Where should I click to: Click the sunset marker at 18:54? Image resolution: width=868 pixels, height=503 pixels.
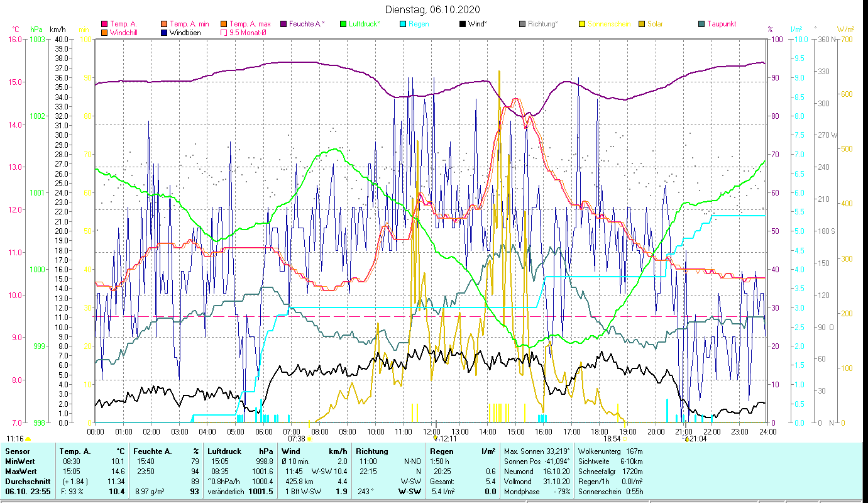coord(615,438)
